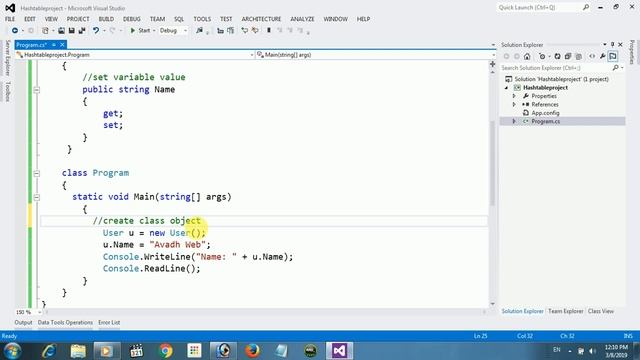
Task: Open Internet Explorer from the taskbar
Action: (x=49, y=351)
